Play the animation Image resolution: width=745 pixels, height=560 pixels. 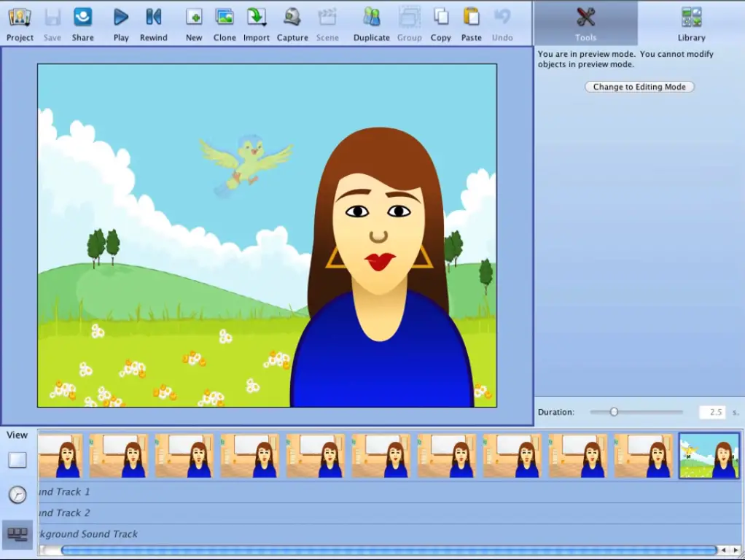coord(121,17)
